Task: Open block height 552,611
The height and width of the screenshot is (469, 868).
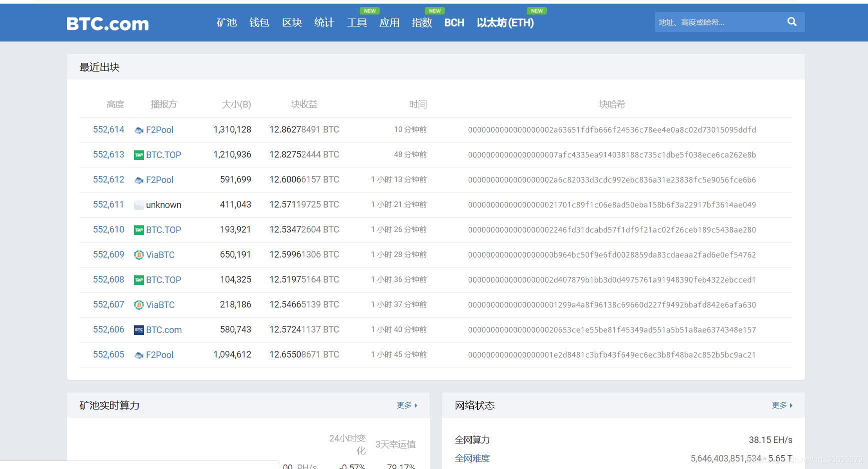Action: (x=109, y=204)
